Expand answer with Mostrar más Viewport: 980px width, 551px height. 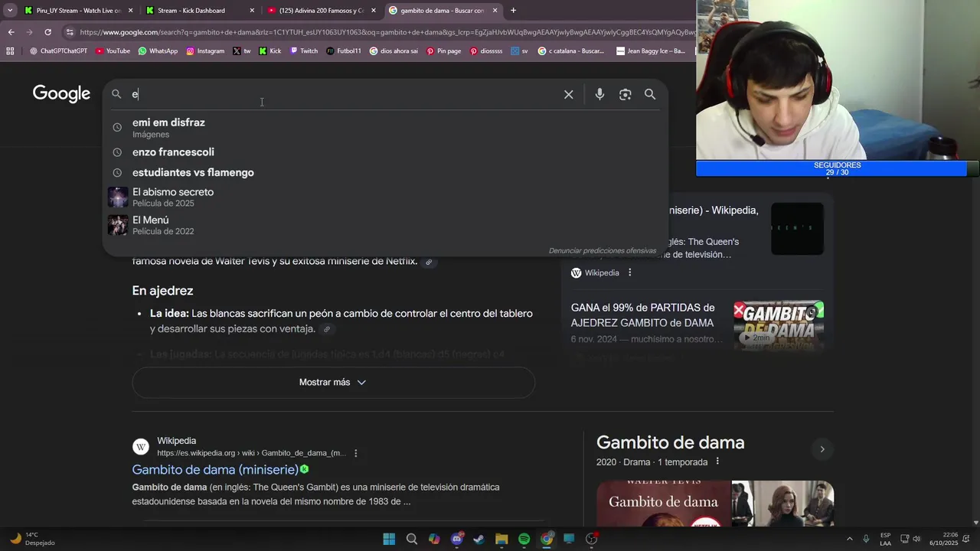click(x=333, y=382)
